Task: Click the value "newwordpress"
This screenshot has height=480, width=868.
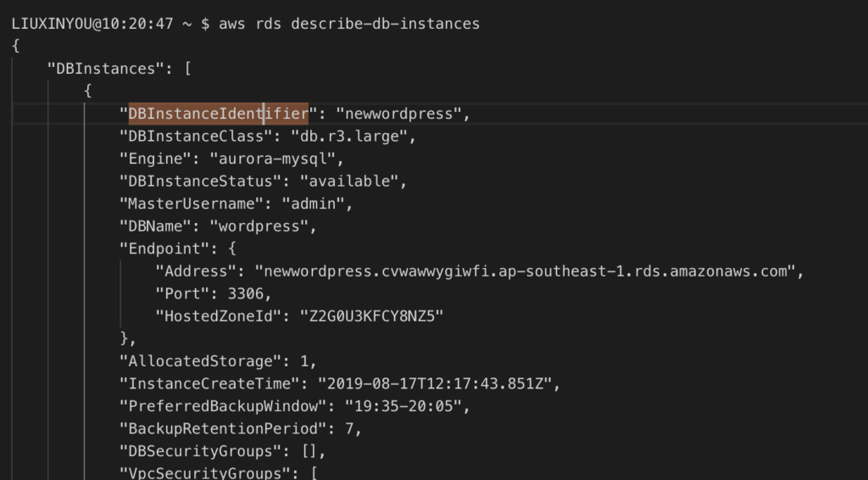Action: pyautogui.click(x=398, y=114)
